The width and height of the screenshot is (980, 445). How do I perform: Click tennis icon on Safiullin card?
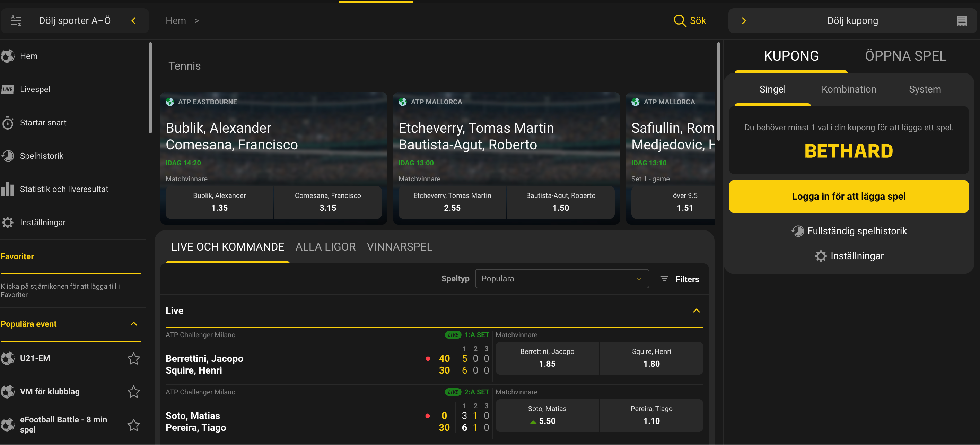coord(635,102)
